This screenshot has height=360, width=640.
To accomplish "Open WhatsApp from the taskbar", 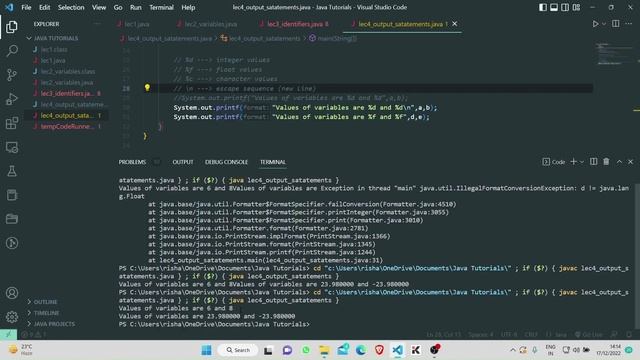I will pos(306,350).
